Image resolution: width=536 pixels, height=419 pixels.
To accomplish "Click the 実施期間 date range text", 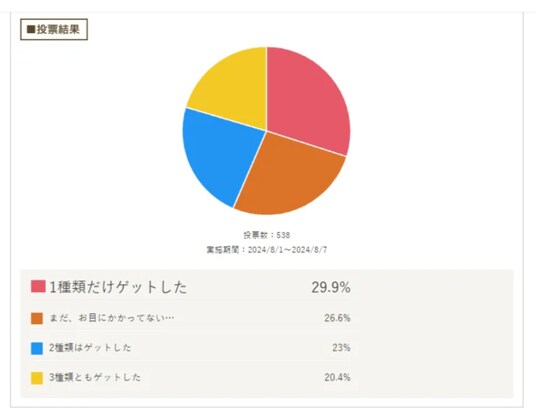I will click(267, 250).
